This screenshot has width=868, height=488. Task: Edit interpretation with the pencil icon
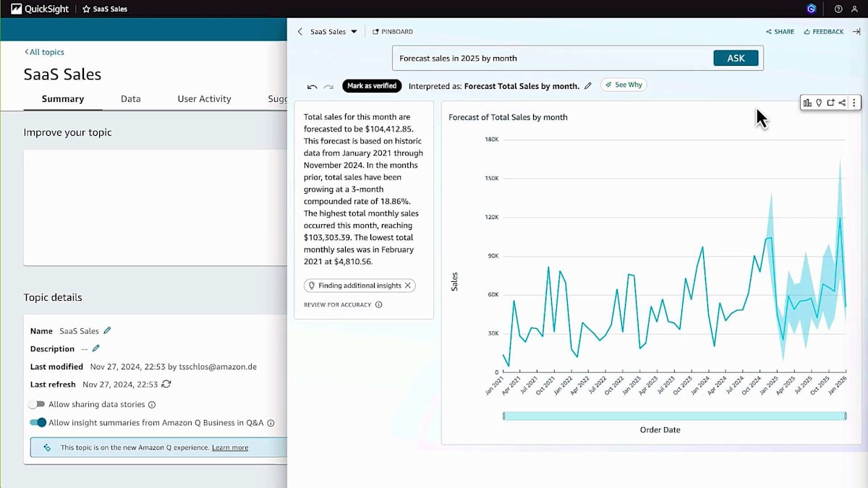[587, 85]
